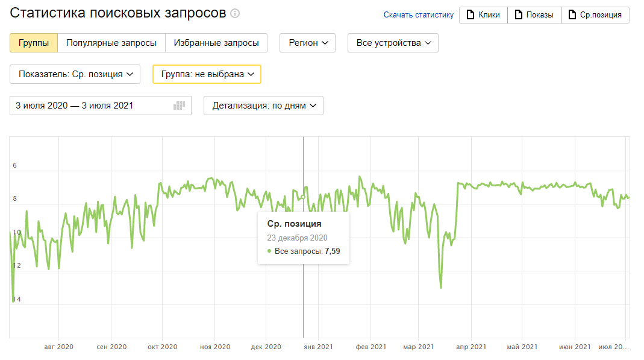The height and width of the screenshot is (360, 644).
Task: Expand the Группа: не выбрана dropdown
Action: 207,74
